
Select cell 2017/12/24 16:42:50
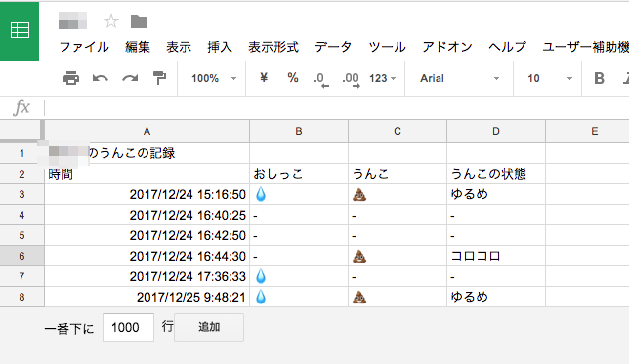click(147, 235)
